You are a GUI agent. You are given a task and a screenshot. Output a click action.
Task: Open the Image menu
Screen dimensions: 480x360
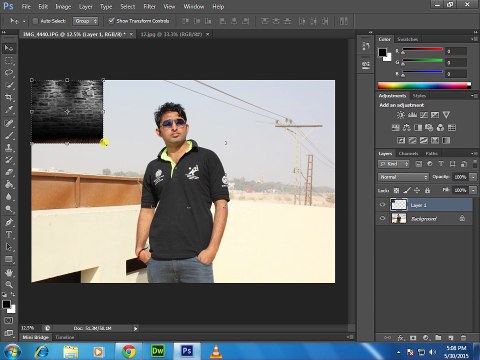[x=63, y=6]
